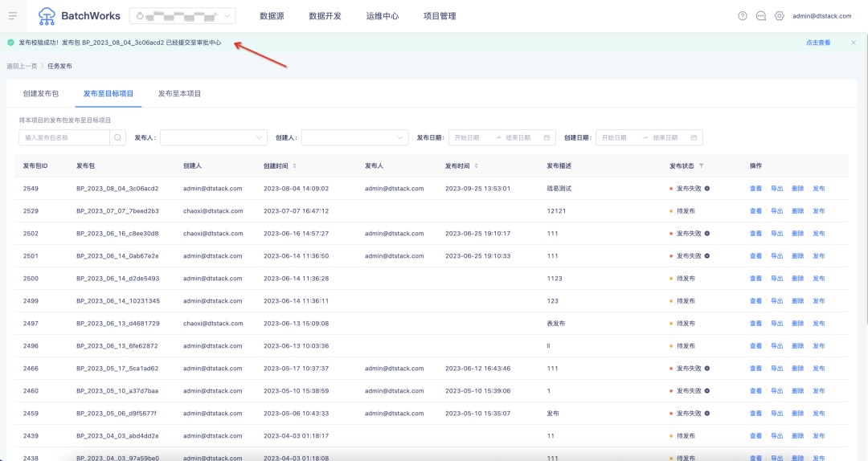Screen dimensions: 868x461
Task: Click the hamburger menu icon
Action: tap(13, 16)
